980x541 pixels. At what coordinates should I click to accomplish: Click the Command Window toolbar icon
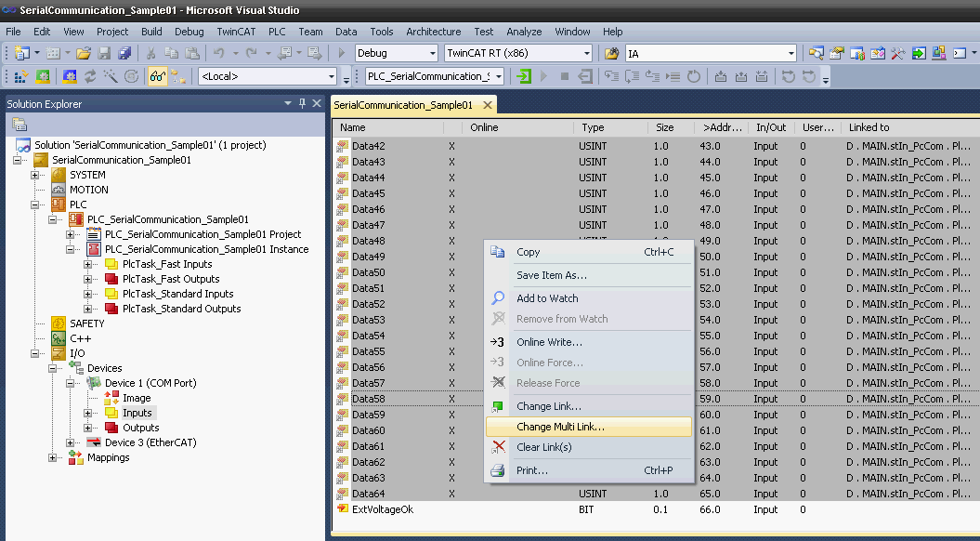pyautogui.click(x=960, y=53)
